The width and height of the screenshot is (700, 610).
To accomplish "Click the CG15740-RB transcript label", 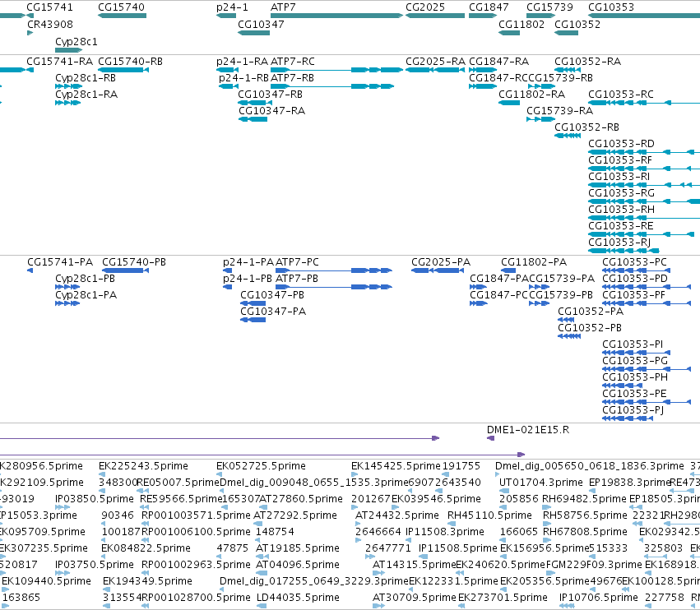I will (130, 61).
